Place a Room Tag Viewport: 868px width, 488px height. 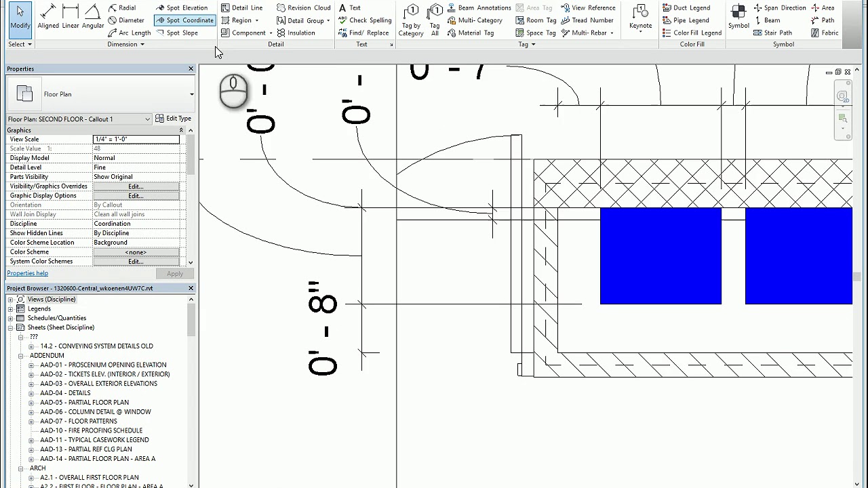click(x=536, y=20)
